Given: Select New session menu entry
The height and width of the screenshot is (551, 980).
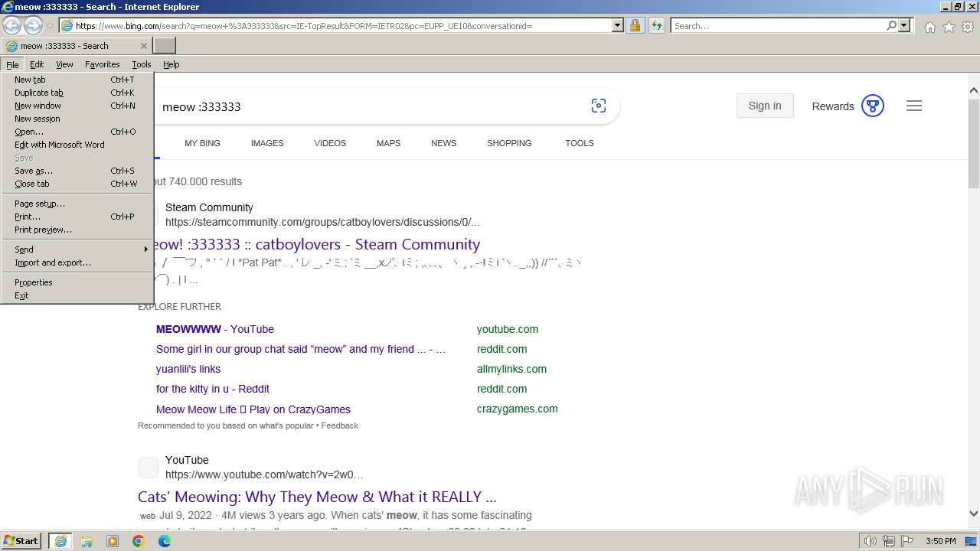Looking at the screenshot, I should coord(77,119).
